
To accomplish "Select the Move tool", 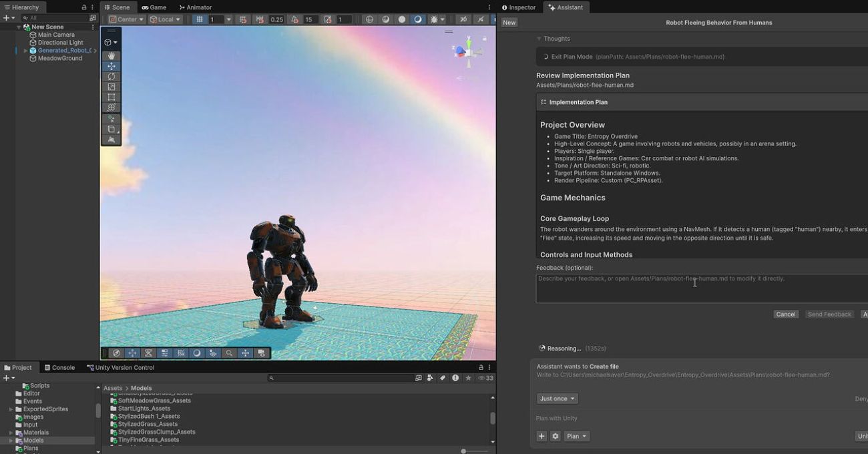I will click(x=112, y=66).
